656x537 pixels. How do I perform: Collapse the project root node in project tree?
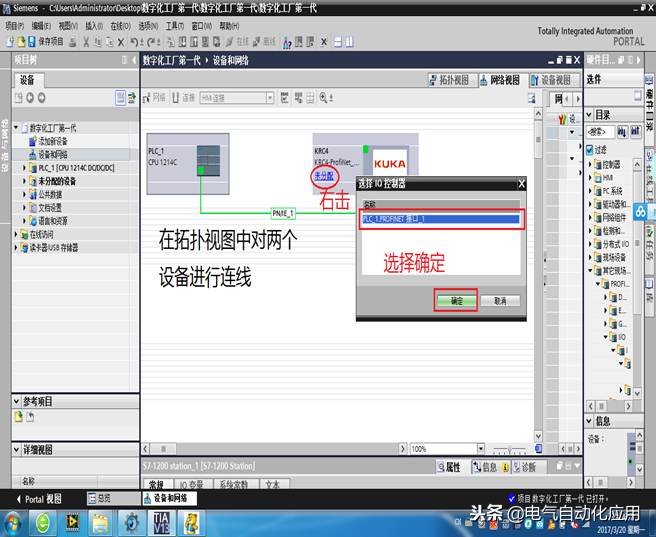pos(16,129)
